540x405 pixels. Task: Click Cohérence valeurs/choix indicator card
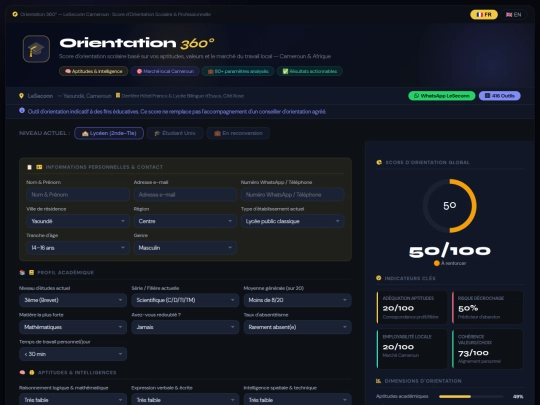(x=487, y=349)
